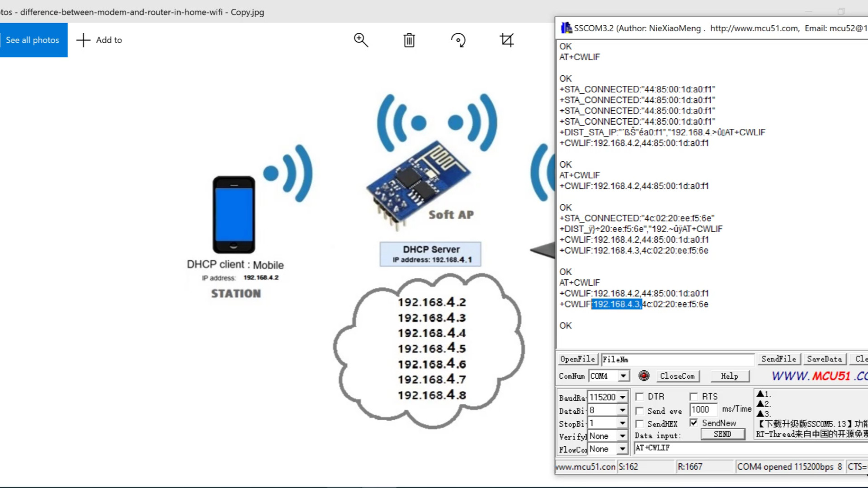868x488 pixels.
Task: Click the SSCOM3.2 title bar app icon
Action: coord(566,28)
